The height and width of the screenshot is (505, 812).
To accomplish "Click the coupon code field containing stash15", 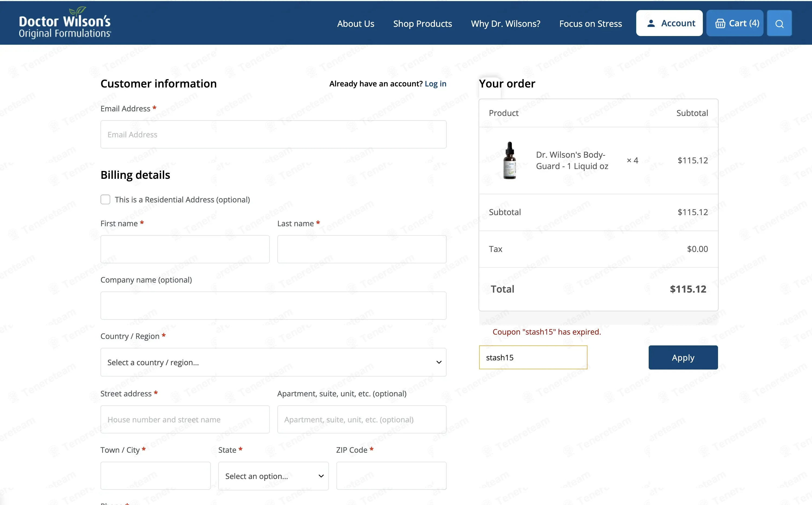I will pyautogui.click(x=533, y=357).
